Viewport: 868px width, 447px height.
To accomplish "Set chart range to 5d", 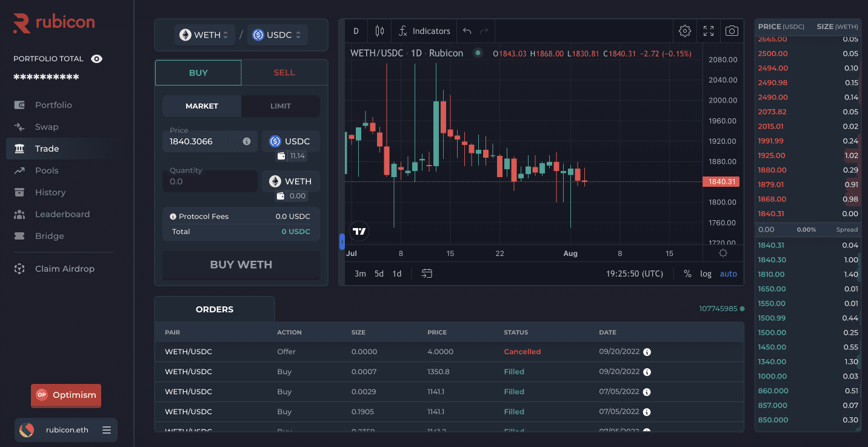I will click(x=379, y=274).
